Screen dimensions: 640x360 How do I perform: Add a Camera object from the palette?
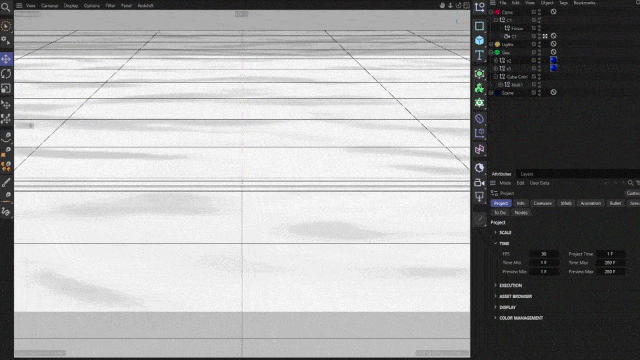tap(480, 182)
